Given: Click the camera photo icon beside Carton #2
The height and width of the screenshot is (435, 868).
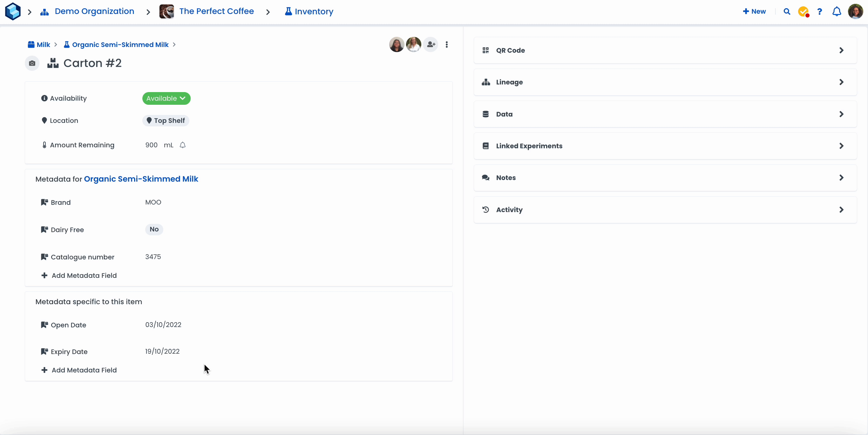Looking at the screenshot, I should click(x=32, y=63).
